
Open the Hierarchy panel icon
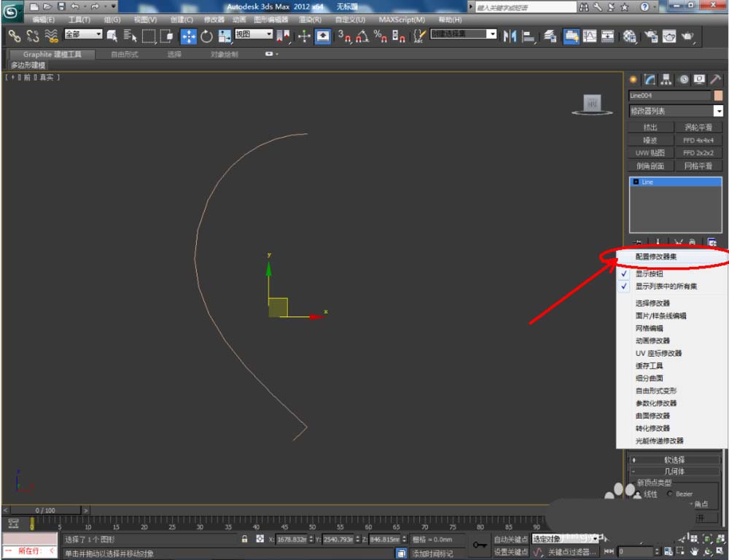pyautogui.click(x=666, y=79)
